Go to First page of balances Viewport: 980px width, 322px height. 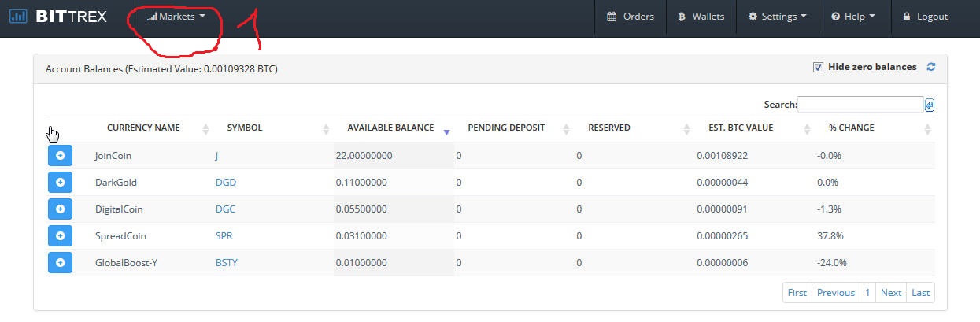click(797, 292)
